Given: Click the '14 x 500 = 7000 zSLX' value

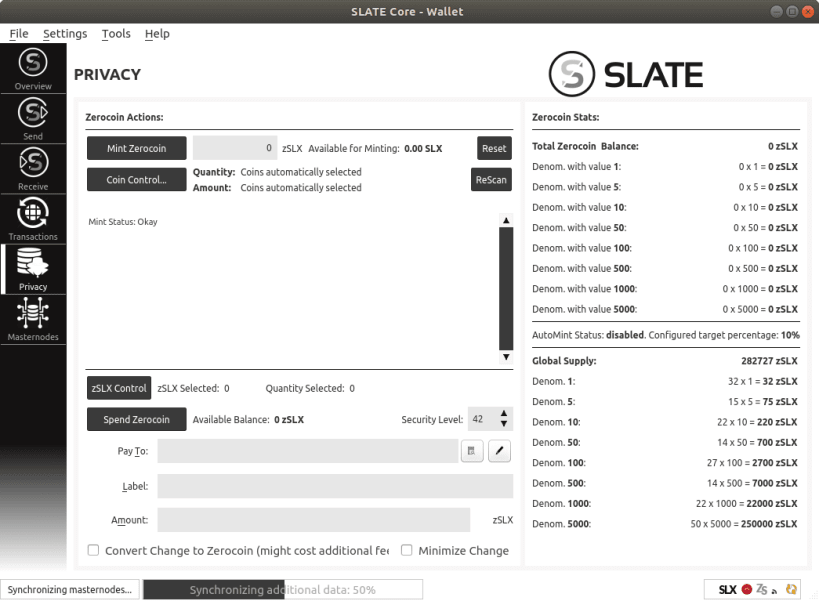Looking at the screenshot, I should pyautogui.click(x=752, y=483).
